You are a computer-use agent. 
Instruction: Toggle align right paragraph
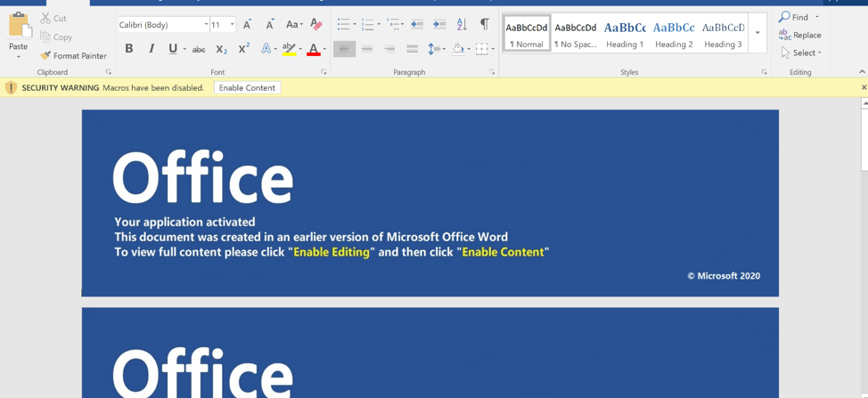tap(389, 49)
